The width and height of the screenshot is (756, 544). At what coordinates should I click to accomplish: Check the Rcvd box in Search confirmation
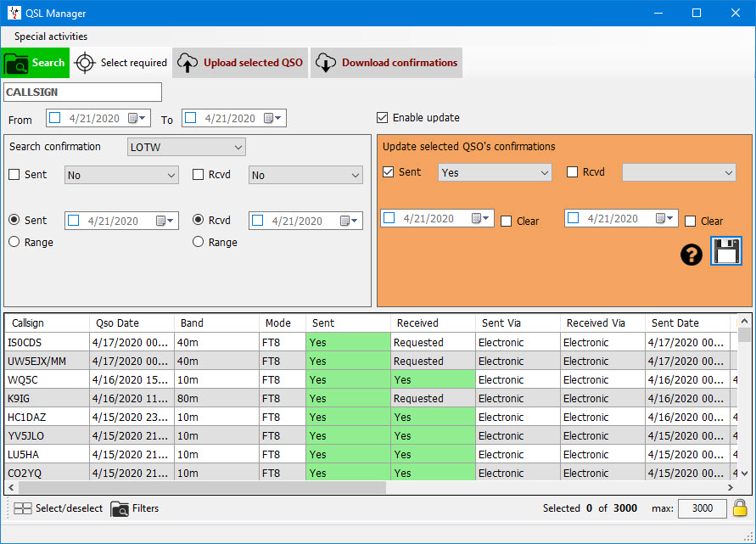click(x=199, y=175)
